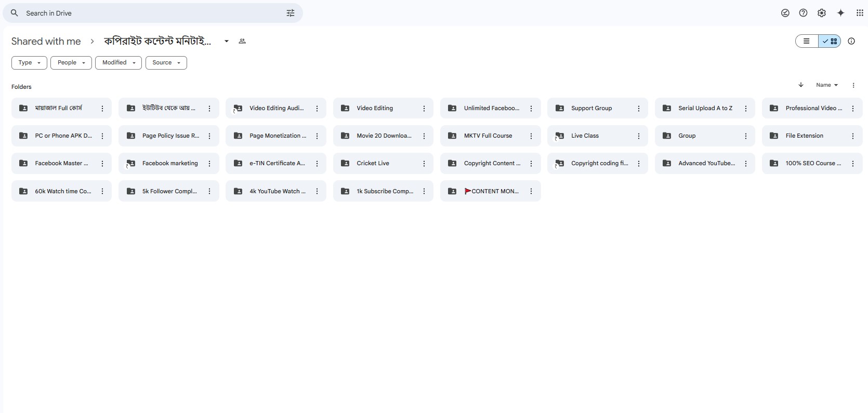Open More actions for Cricket Live folder

point(424,164)
